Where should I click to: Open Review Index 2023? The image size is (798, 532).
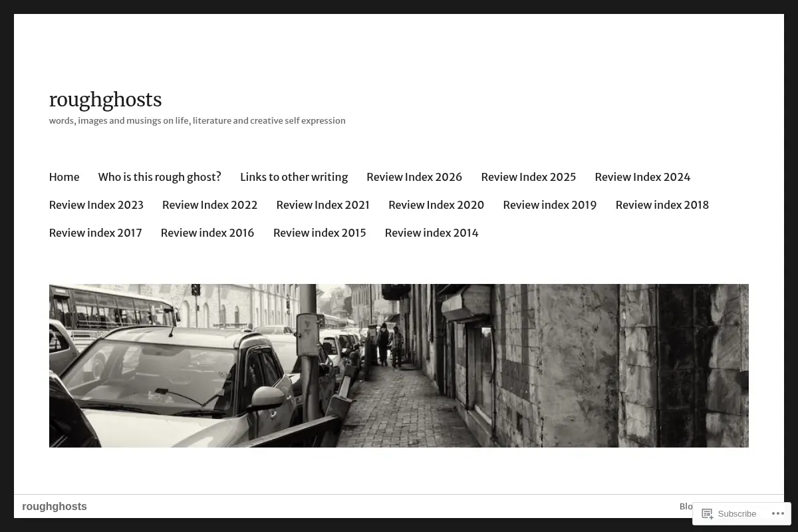pyautogui.click(x=96, y=205)
